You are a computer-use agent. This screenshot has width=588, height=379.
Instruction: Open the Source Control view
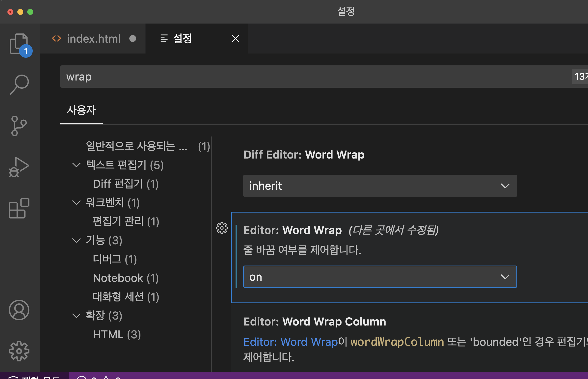[x=19, y=126]
